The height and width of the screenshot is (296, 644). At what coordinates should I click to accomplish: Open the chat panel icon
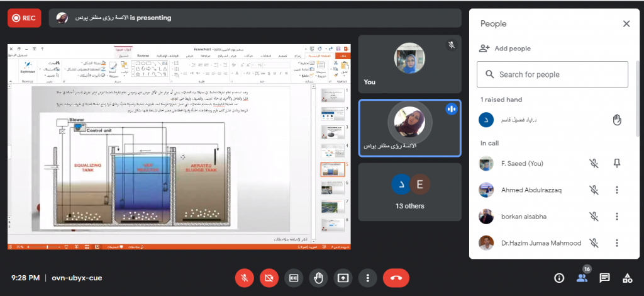tap(604, 278)
